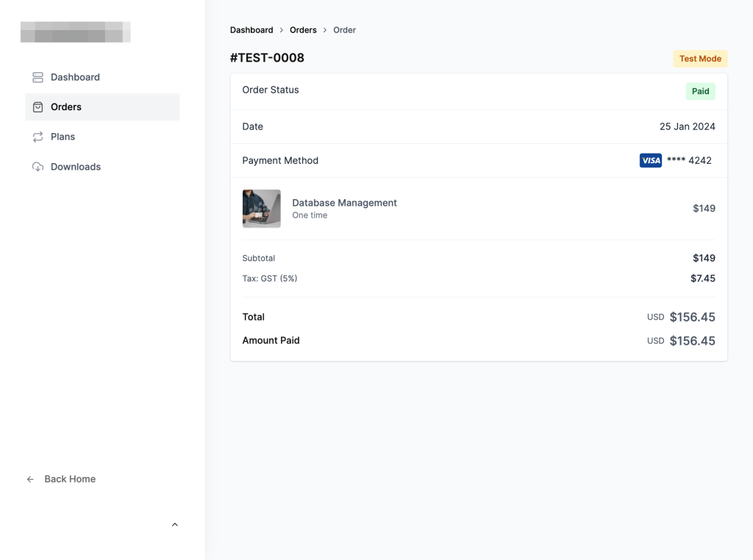This screenshot has height=560, width=753.
Task: Click the Amount Paid $156.45 value
Action: pos(692,341)
